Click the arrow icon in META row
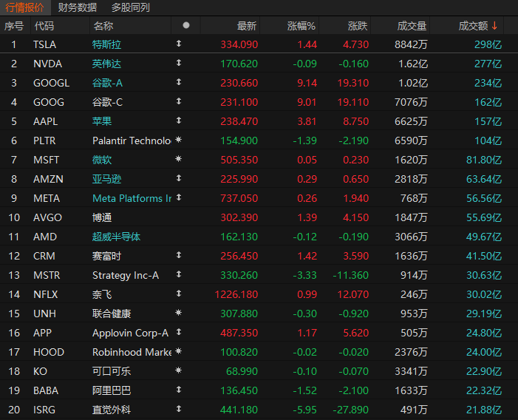 179,197
